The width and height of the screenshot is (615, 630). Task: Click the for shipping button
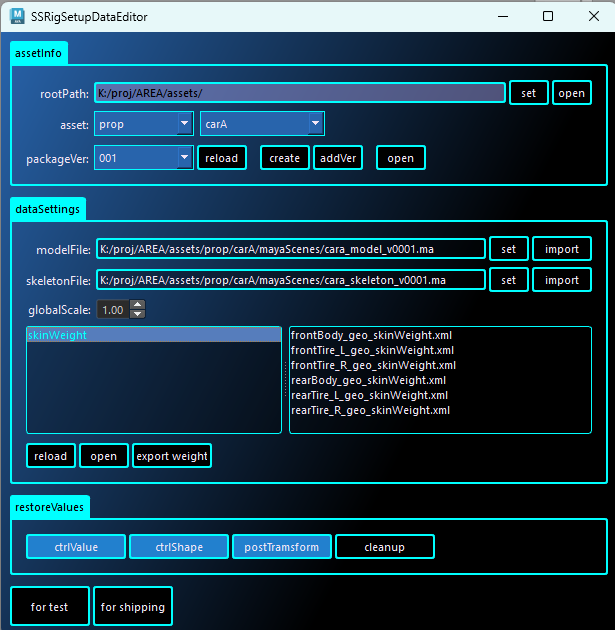(131, 607)
